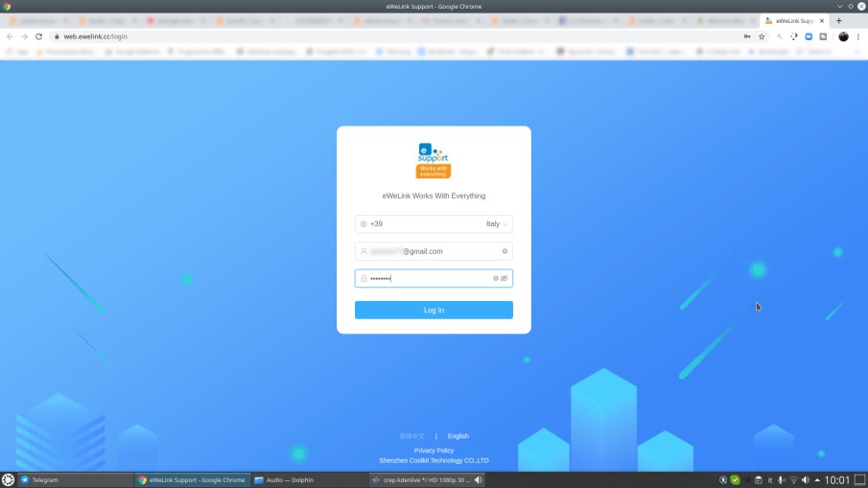The image size is (868, 488).
Task: Click the microphone tray icon
Action: [781, 479]
